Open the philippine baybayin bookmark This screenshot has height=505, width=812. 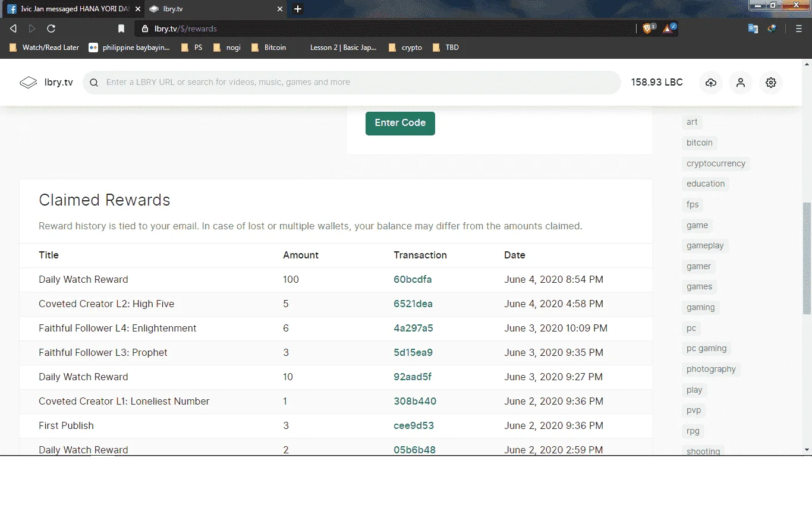click(130, 48)
